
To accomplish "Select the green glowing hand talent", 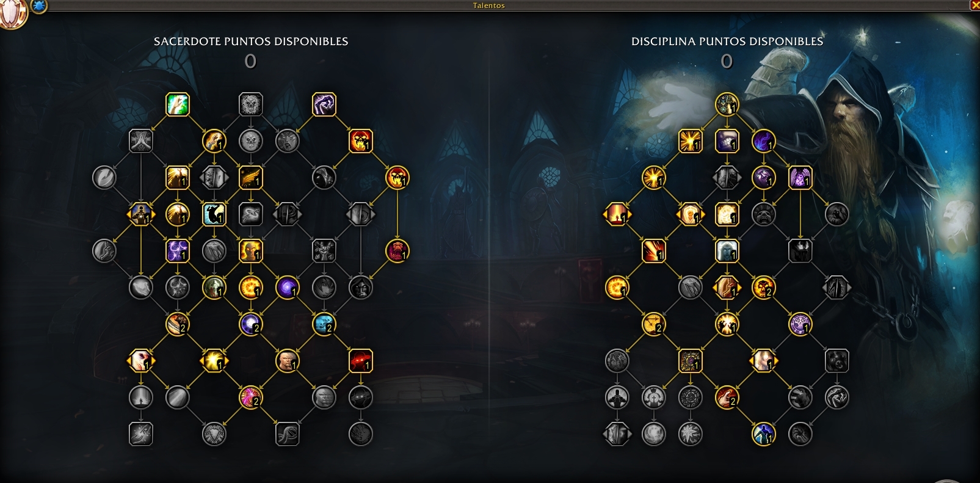I will [x=178, y=104].
